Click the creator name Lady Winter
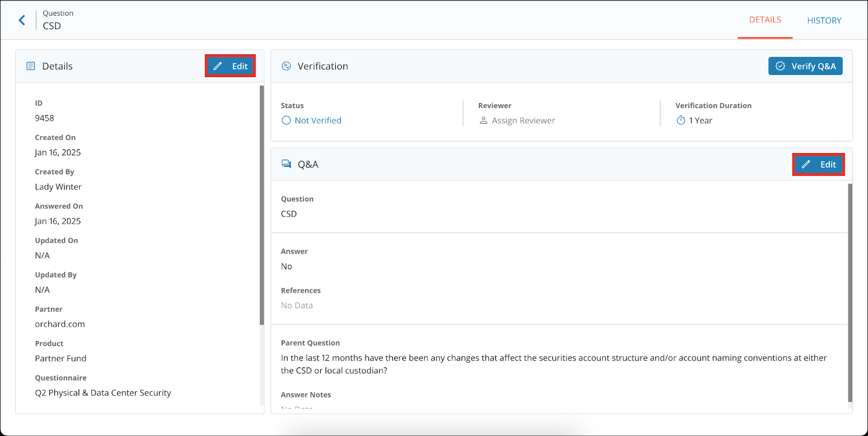Viewport: 868px width, 436px height. [x=58, y=187]
